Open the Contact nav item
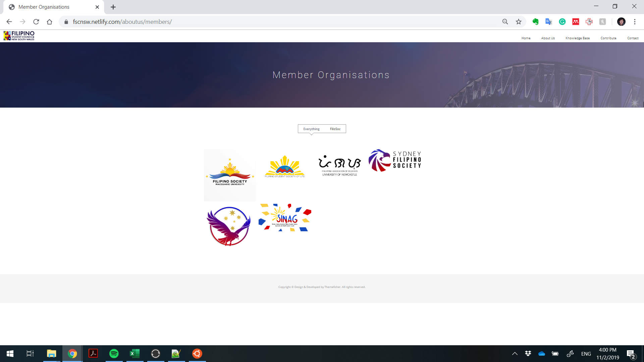This screenshot has width=644, height=362. click(x=633, y=38)
